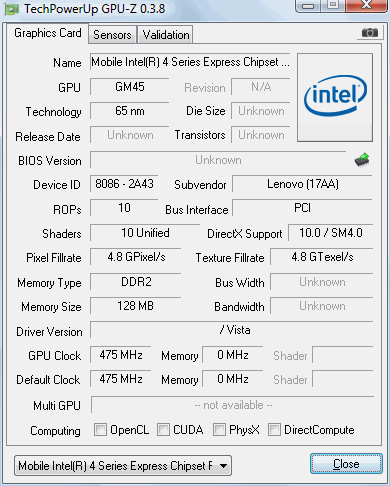The width and height of the screenshot is (390, 486).
Task: Click the Multi GPU field -- not available --
Action: (233, 405)
